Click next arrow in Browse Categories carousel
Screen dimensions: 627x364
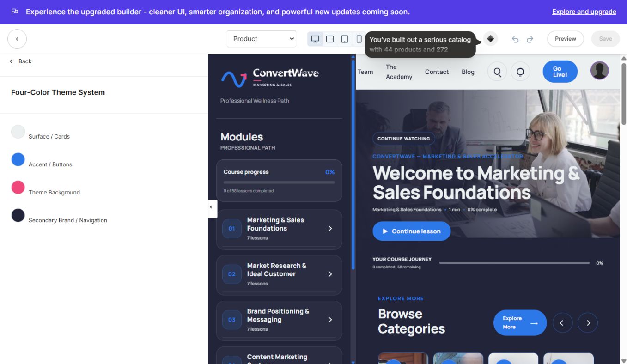[x=588, y=323]
